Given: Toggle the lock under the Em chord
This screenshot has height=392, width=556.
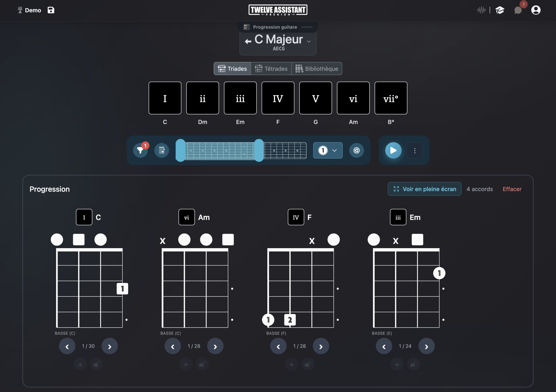Looking at the screenshot, I should pyautogui.click(x=413, y=364).
